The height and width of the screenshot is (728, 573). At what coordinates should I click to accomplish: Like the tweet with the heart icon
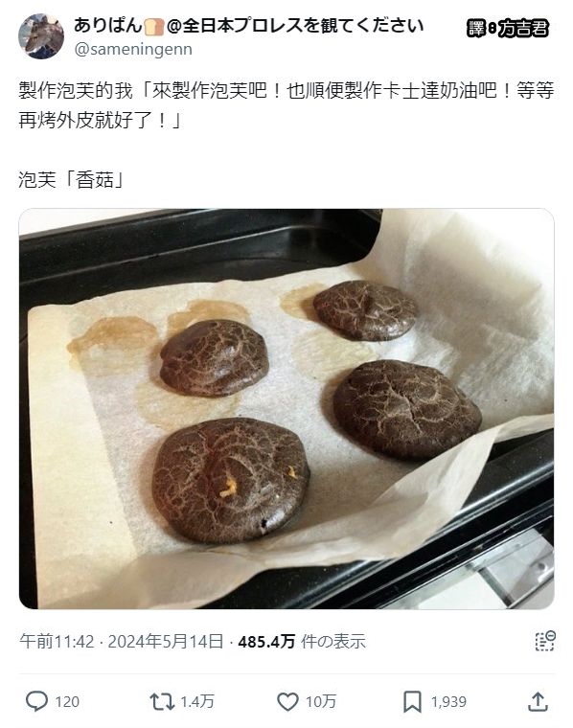[287, 701]
